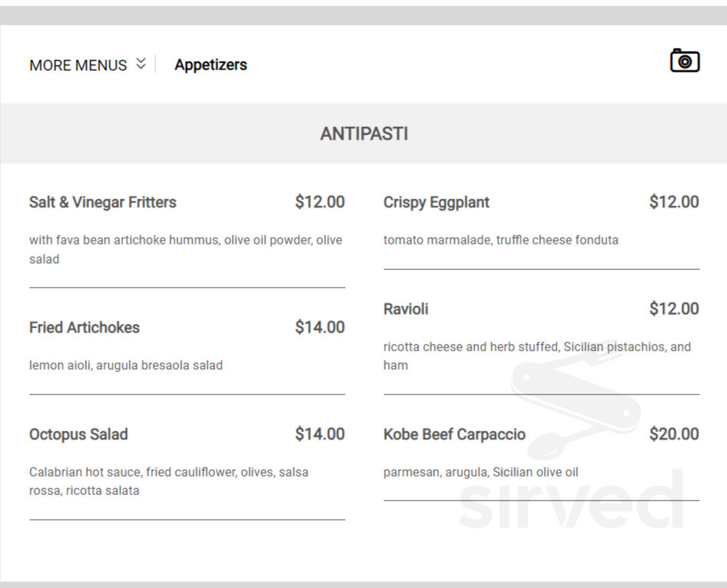Open the Kobe Beef Carpaccio item

coord(453,434)
